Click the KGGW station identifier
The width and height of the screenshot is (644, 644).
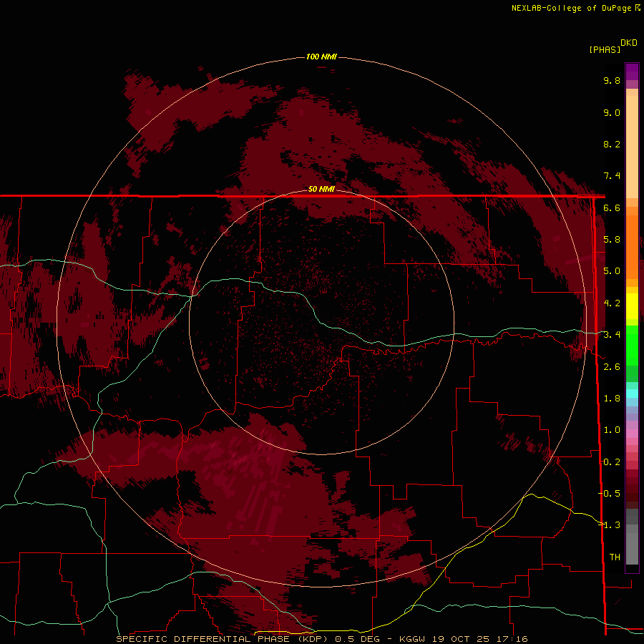coord(412,639)
